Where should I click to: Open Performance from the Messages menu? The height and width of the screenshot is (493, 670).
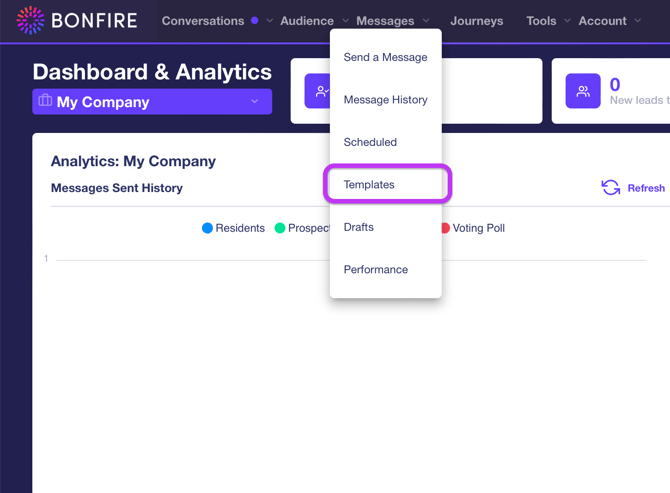(x=375, y=270)
